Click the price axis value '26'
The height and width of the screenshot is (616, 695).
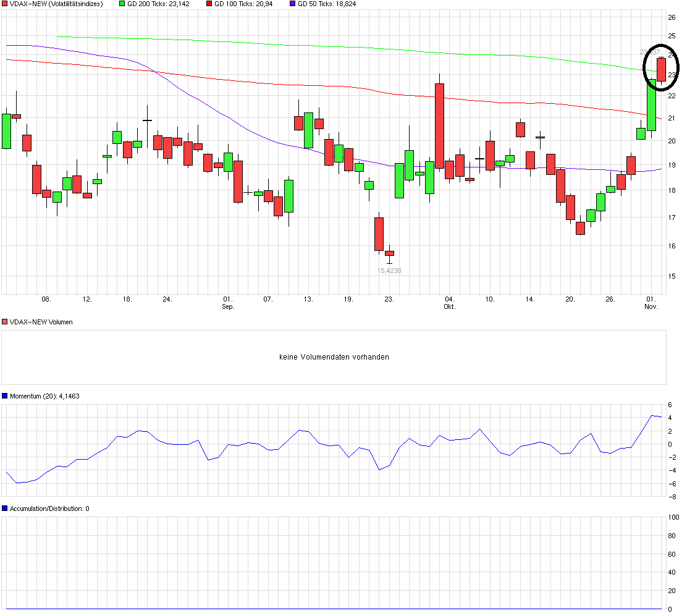(x=672, y=17)
